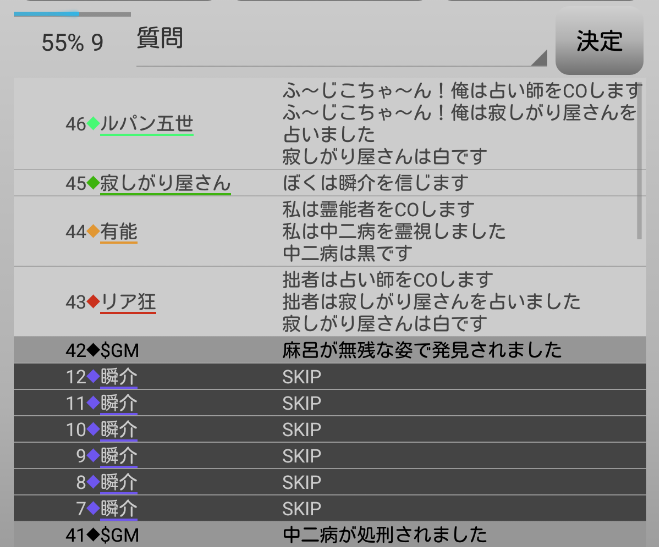Tap player name リア狂
The image size is (659, 547).
[x=128, y=301]
